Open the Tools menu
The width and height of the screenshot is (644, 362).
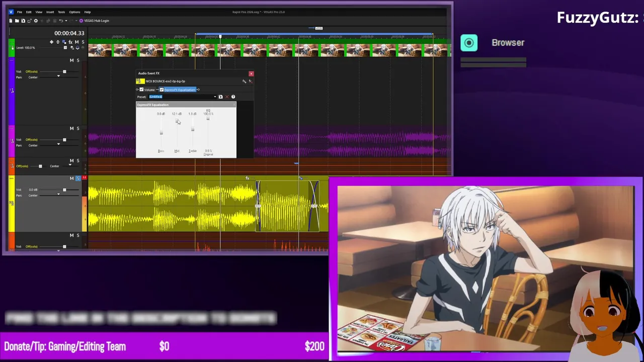[x=61, y=12]
